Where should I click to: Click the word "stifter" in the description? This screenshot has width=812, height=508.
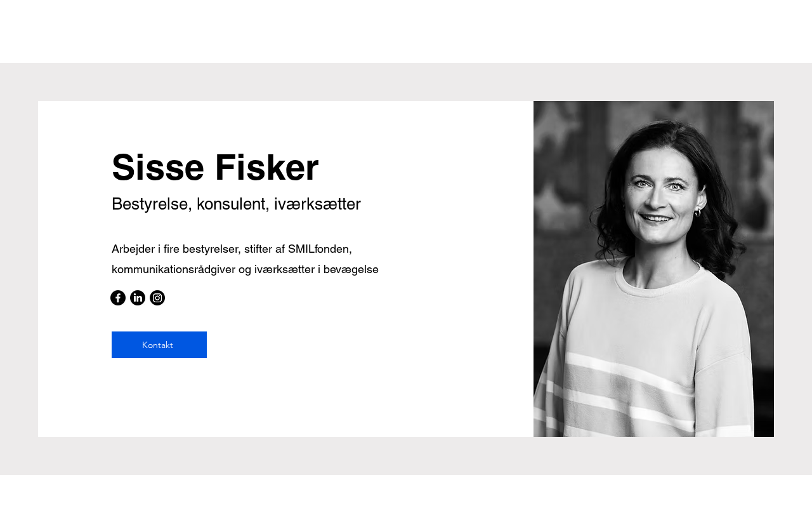pyautogui.click(x=257, y=249)
